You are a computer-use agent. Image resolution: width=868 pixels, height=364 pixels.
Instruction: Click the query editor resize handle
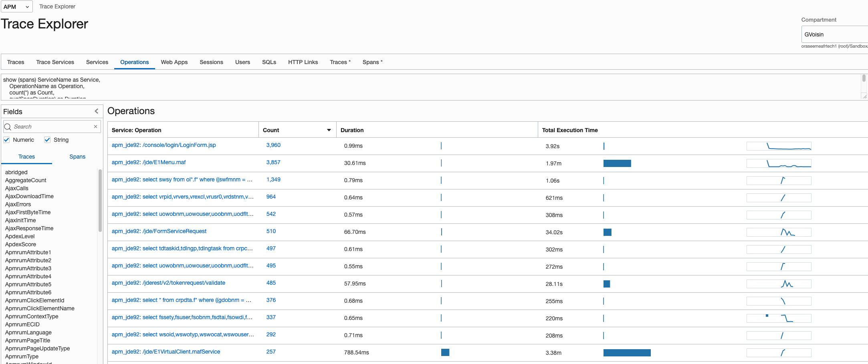[864, 96]
